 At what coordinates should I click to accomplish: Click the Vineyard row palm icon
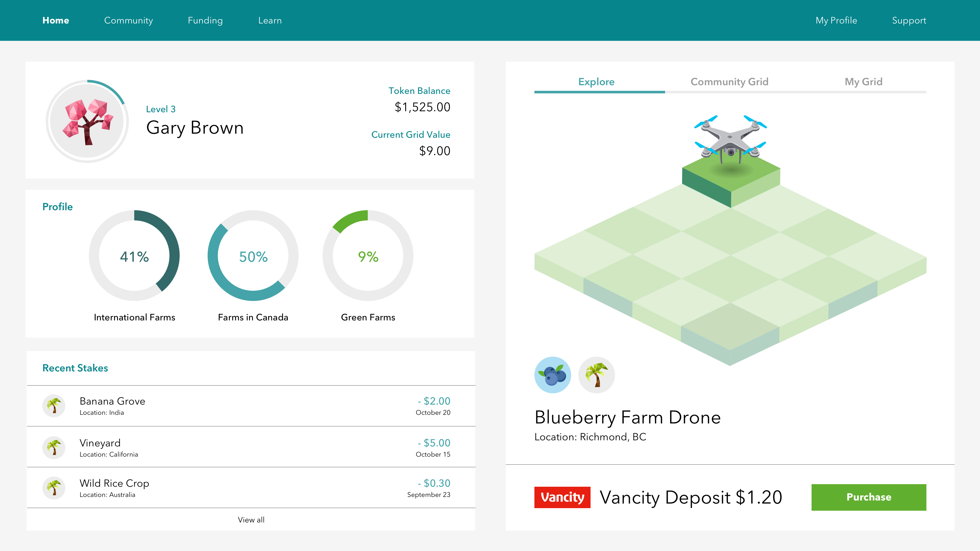pyautogui.click(x=54, y=447)
